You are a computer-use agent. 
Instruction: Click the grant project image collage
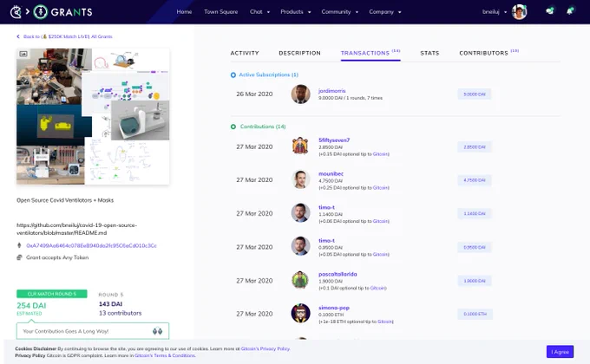(x=93, y=116)
